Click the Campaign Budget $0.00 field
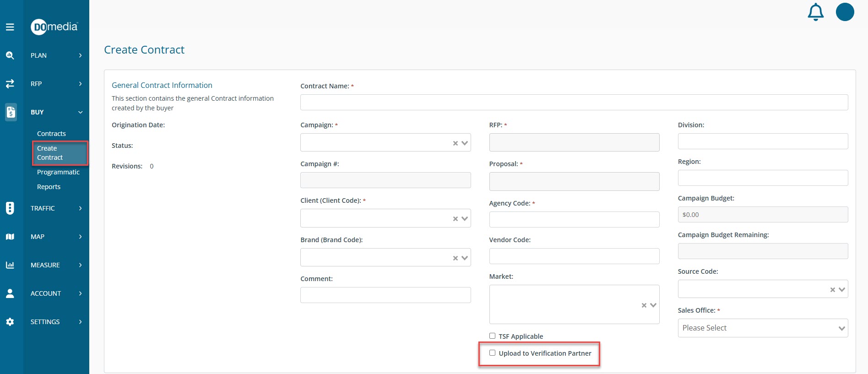868x374 pixels. pos(763,214)
